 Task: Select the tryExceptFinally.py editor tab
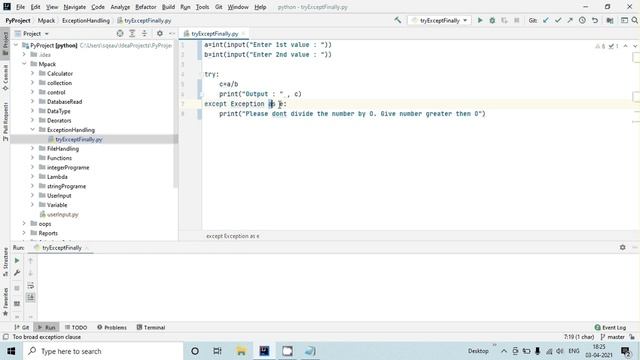(214, 33)
